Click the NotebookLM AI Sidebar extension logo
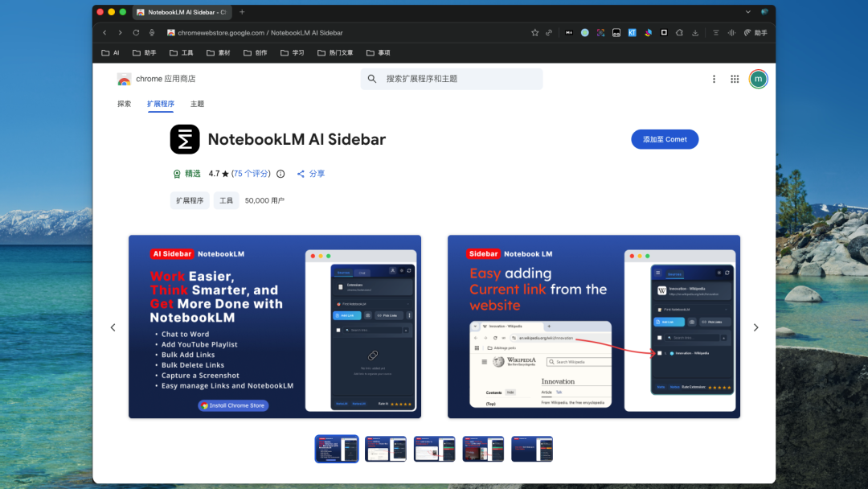 [x=185, y=139]
